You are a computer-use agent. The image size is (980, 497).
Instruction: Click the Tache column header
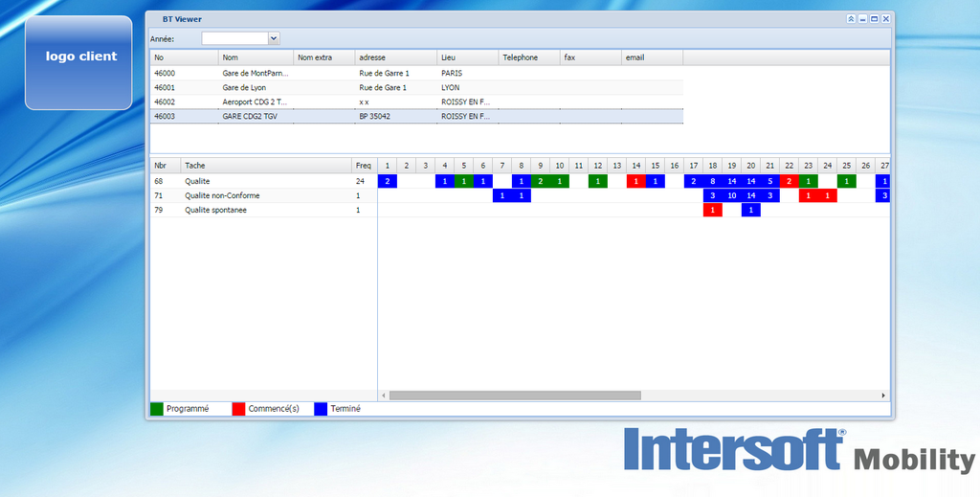265,166
